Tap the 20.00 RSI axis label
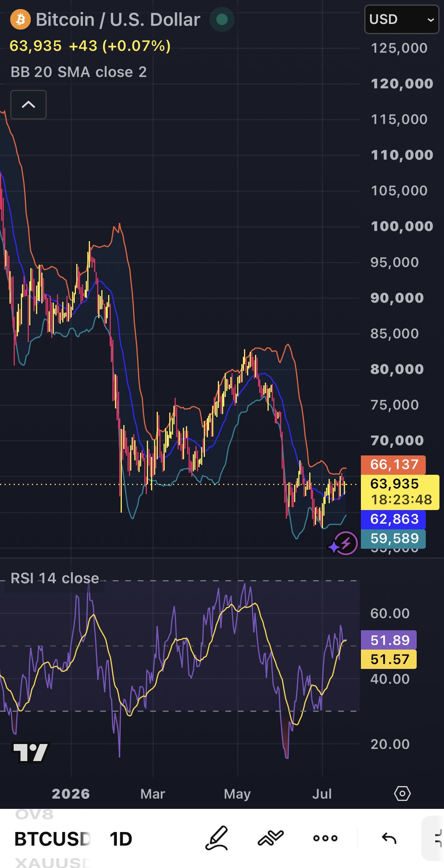 pyautogui.click(x=390, y=744)
